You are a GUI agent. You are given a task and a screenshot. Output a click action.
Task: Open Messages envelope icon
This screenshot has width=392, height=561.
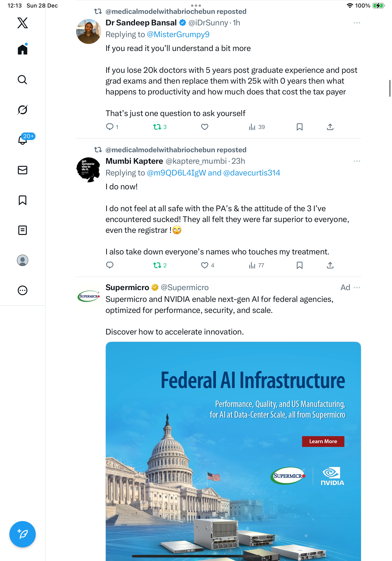pyautogui.click(x=23, y=170)
